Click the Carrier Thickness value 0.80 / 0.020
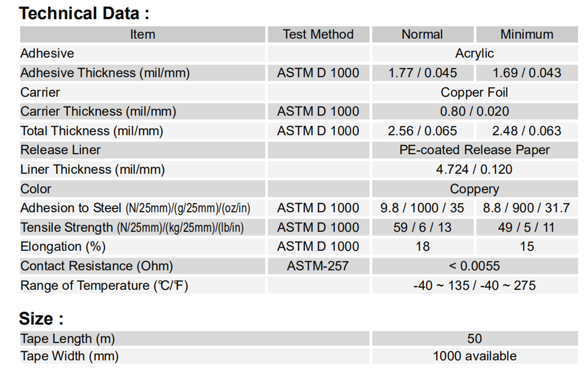This screenshot has width=588, height=373. 474,111
